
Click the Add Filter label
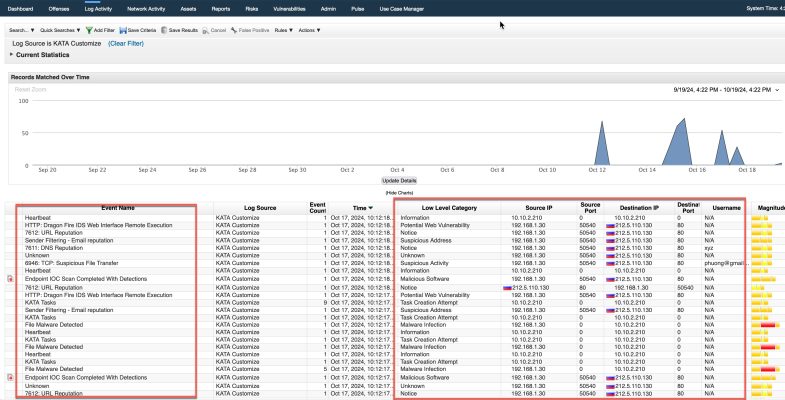104,31
